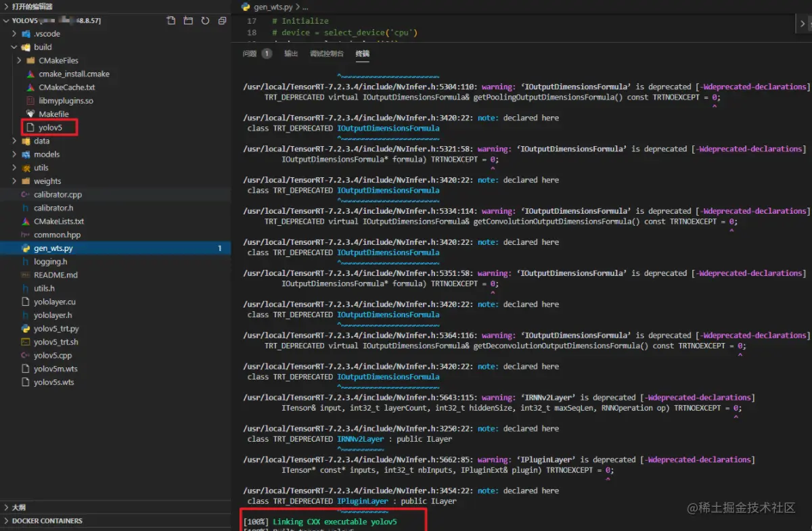The height and width of the screenshot is (531, 812).
Task: Collapse the build folder
Action: tap(15, 47)
